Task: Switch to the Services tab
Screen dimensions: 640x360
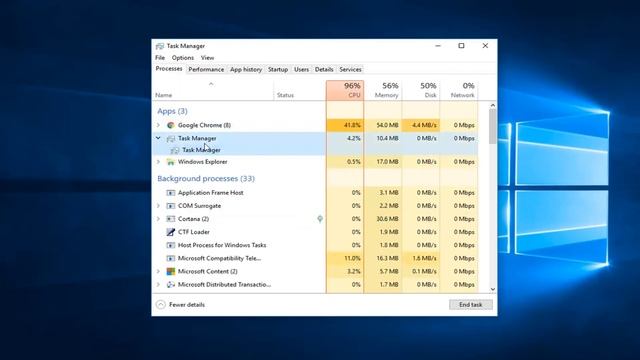Action: [350, 69]
